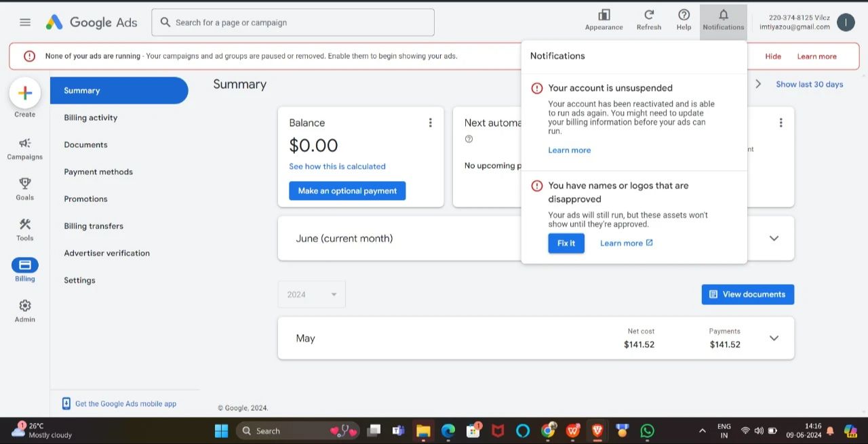Open Balance card three-dot menu
This screenshot has height=444, width=868.
(x=430, y=123)
